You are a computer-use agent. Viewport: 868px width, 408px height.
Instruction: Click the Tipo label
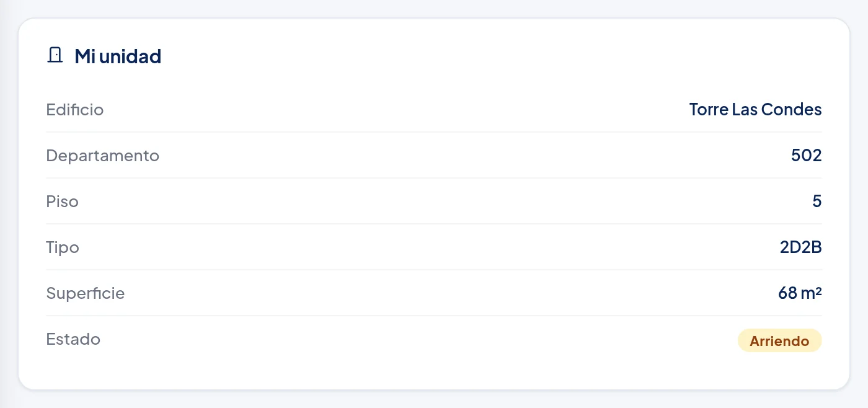(63, 247)
